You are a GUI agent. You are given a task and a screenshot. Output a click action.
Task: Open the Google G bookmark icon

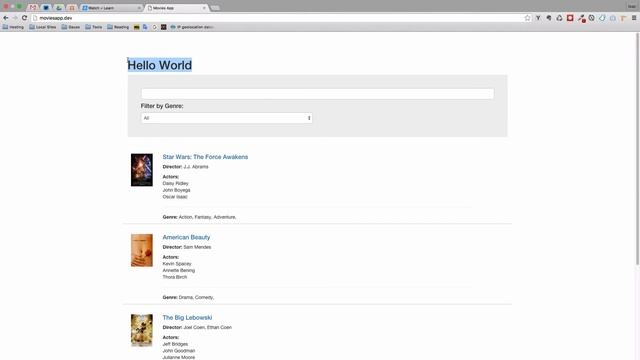pyautogui.click(x=155, y=27)
